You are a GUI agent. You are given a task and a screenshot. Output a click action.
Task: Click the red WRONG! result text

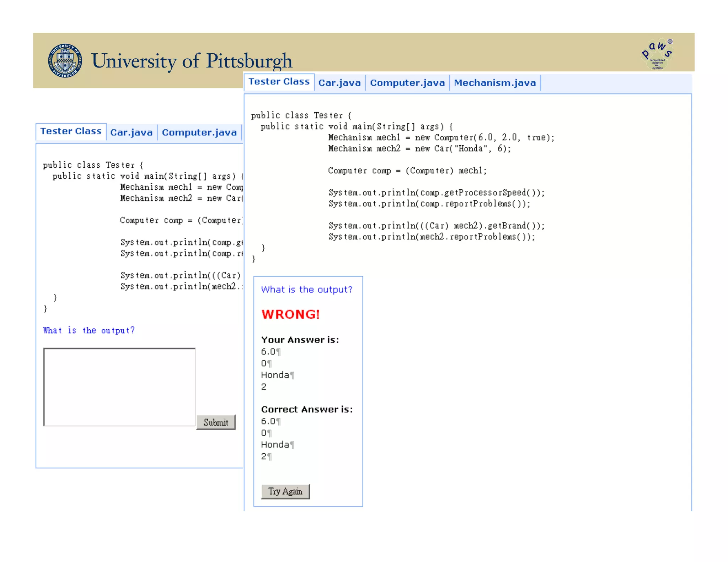pos(290,314)
